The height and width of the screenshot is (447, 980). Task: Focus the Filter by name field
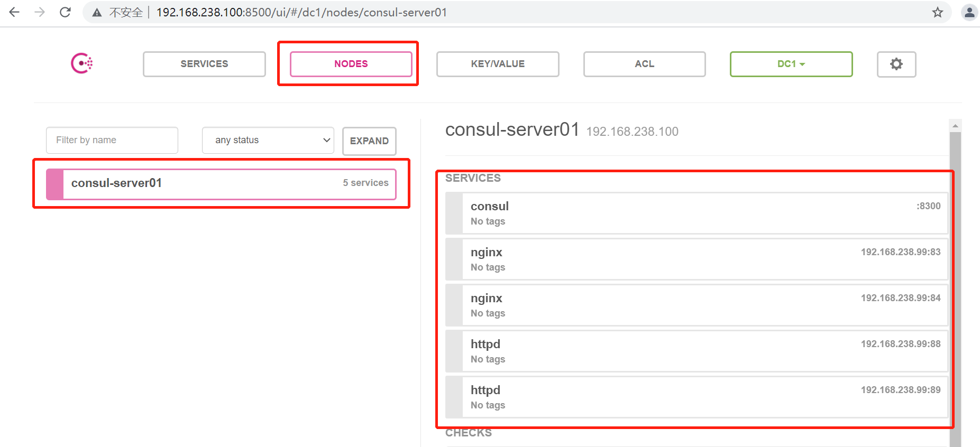point(112,140)
